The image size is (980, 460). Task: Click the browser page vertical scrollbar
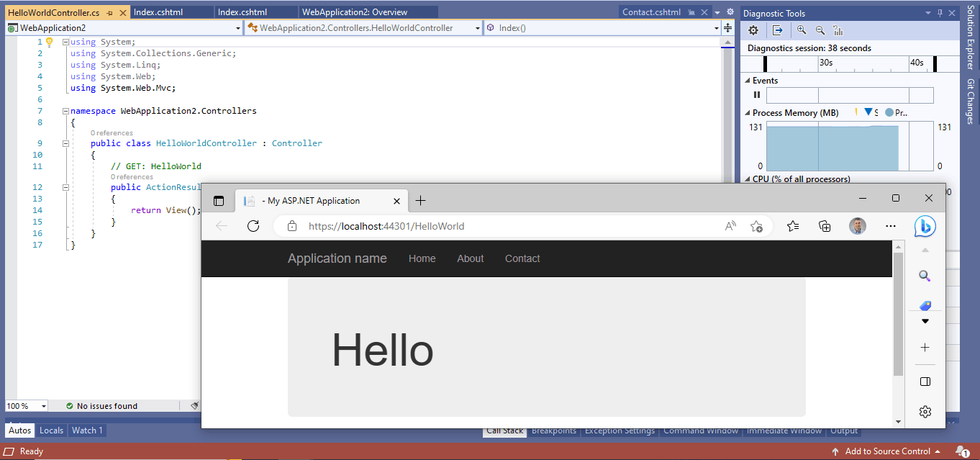click(x=898, y=314)
